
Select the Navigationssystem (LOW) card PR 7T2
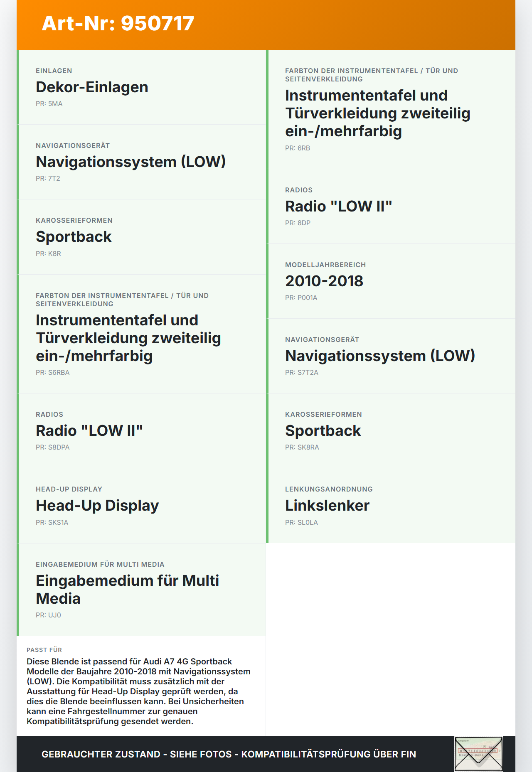pos(141,162)
